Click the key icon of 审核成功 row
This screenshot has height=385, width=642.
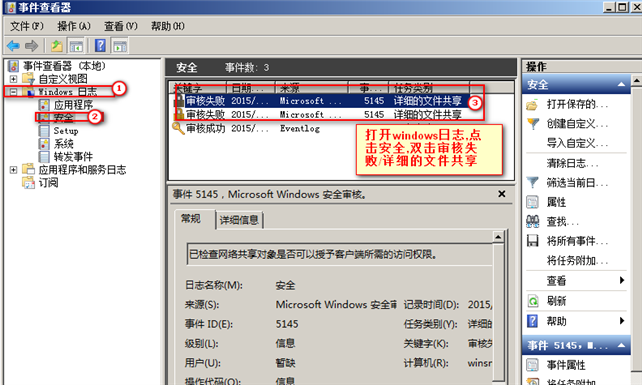point(178,128)
